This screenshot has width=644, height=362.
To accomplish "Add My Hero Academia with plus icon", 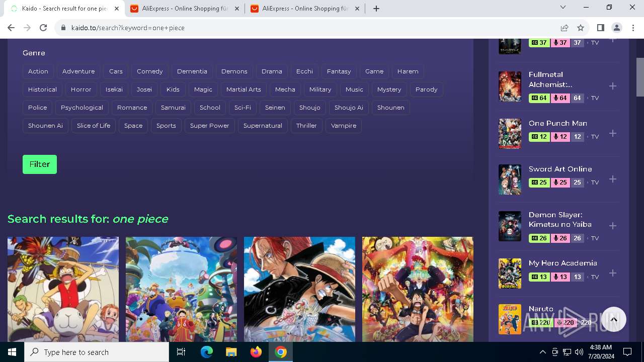I will (613, 273).
